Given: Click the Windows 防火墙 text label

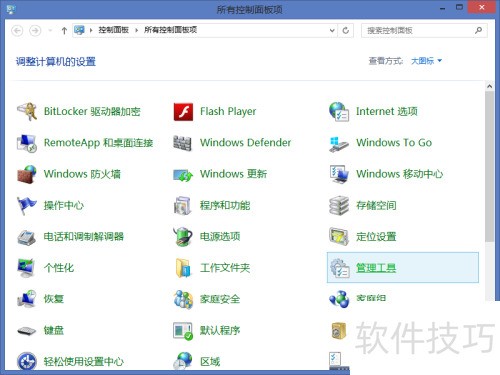Looking at the screenshot, I should pos(82,174).
